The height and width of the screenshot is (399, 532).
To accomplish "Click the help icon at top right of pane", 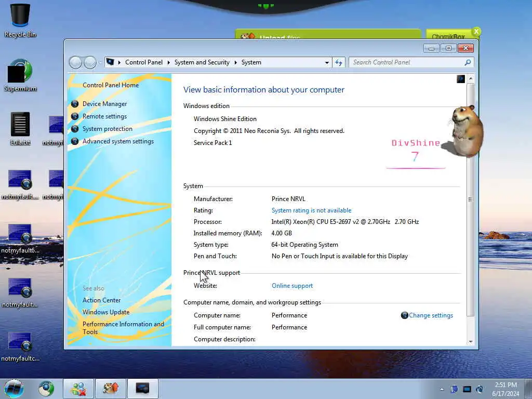I will (x=461, y=79).
